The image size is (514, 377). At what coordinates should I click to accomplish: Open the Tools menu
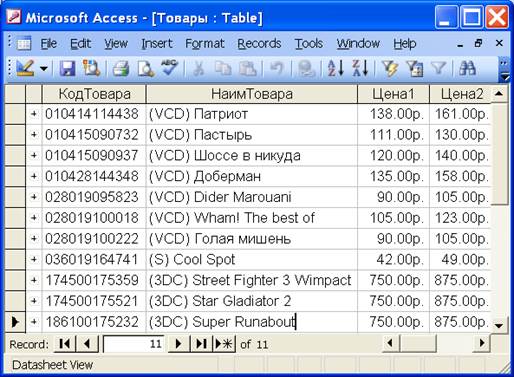pos(309,44)
